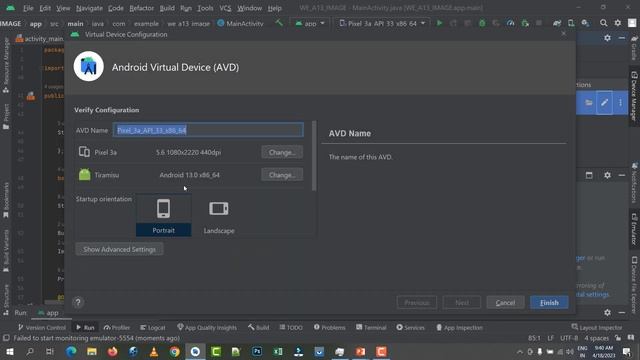This screenshot has height=360, width=640.
Task: Open the Layout Inspector tool window
Action: click(597, 327)
